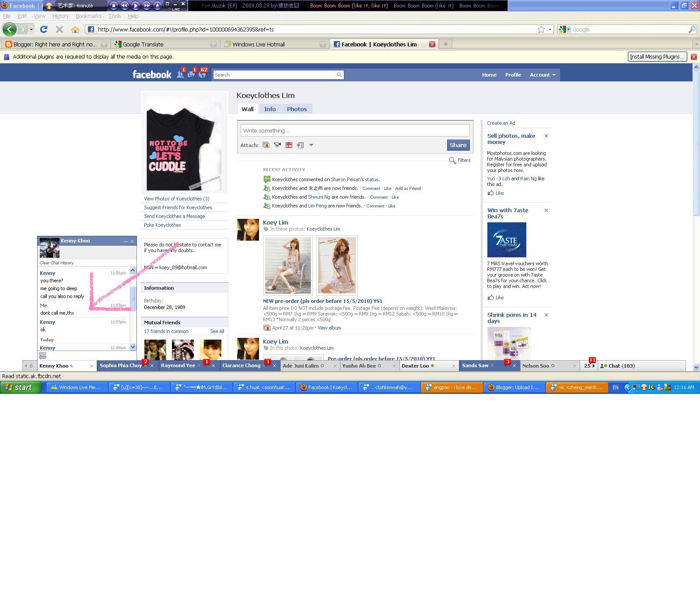Play the song in the music player
This screenshot has width=700, height=600.
(x=135, y=5)
